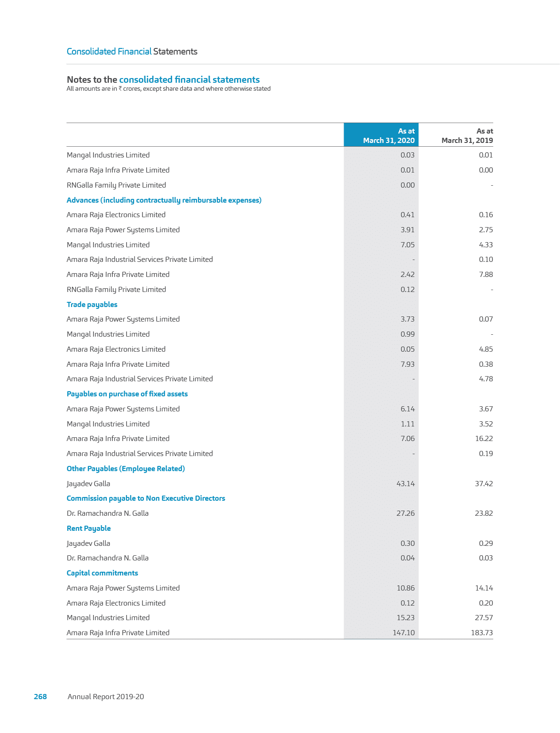Click the value '43.14' for Jayadev Galla
The height and width of the screenshot is (733, 560).
pos(406,484)
